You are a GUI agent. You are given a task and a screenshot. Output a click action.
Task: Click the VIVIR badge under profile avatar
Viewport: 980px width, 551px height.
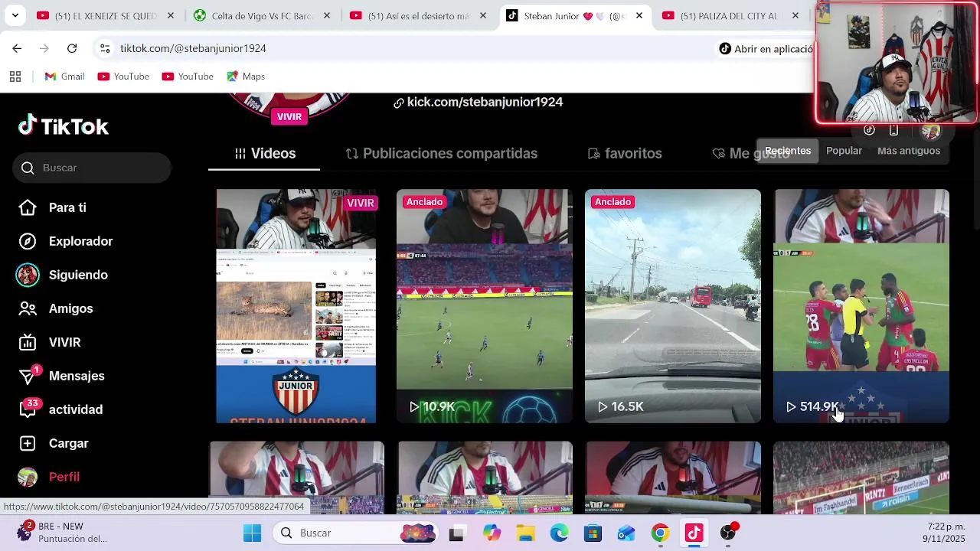(x=289, y=116)
